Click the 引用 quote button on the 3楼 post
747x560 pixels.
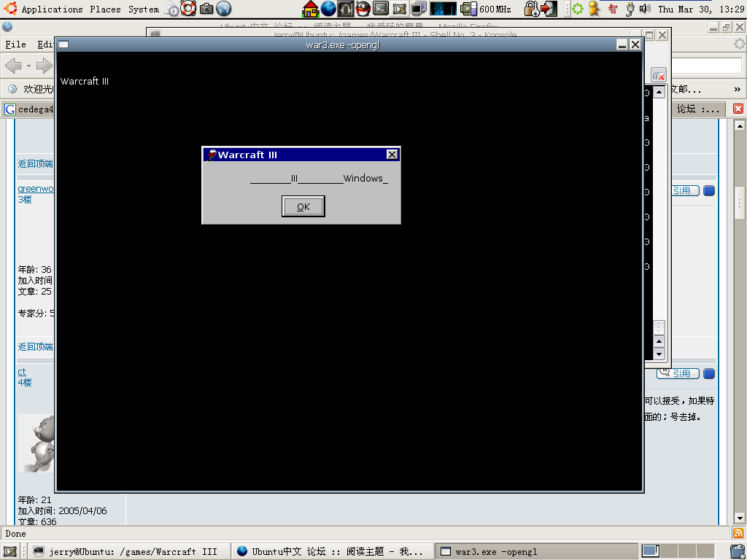click(x=685, y=190)
